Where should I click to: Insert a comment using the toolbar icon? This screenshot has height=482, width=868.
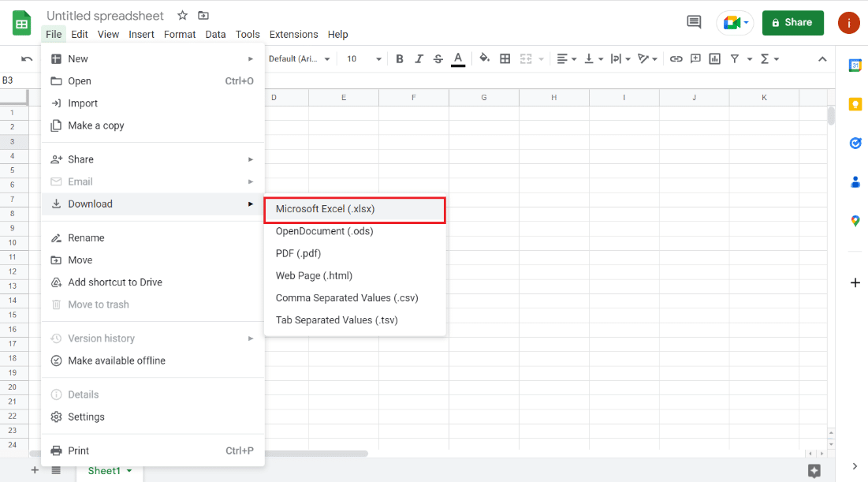(x=695, y=58)
